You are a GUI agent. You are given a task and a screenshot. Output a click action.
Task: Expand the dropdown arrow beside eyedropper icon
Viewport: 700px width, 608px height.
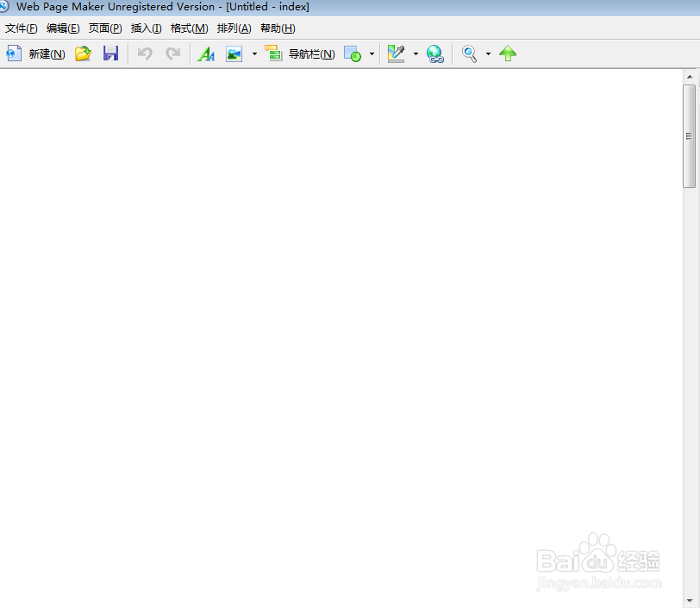[x=416, y=54]
